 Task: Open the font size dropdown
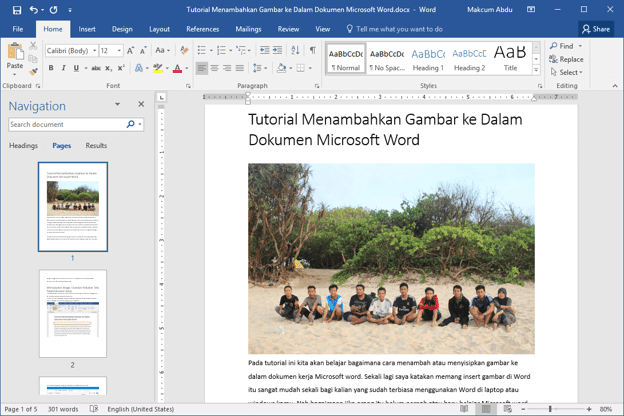(119, 51)
